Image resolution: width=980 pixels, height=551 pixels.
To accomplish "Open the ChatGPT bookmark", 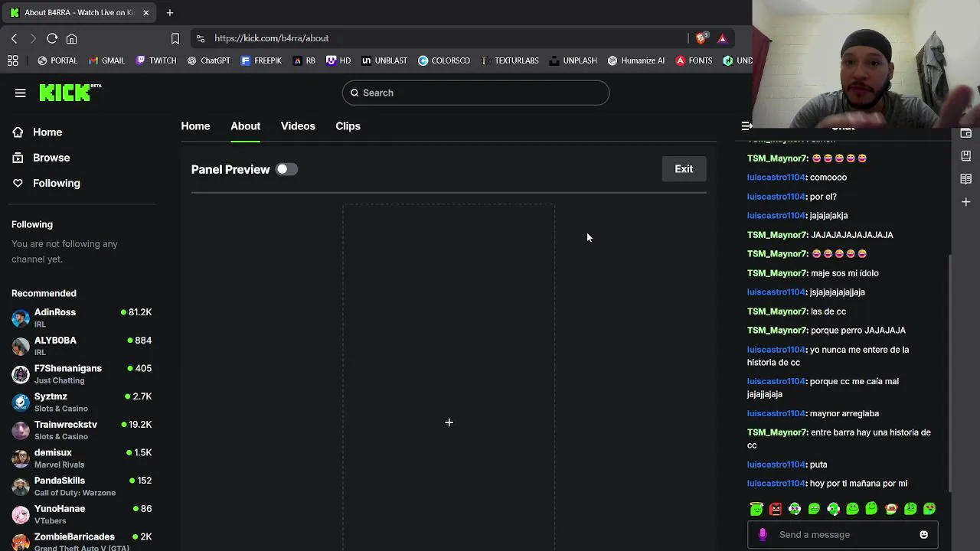I will pyautogui.click(x=208, y=60).
